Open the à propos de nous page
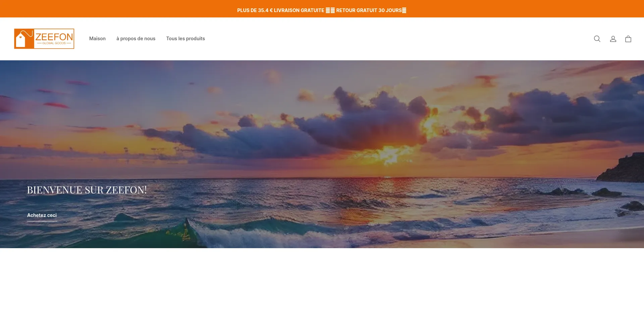This screenshot has height=333, width=644. [x=136, y=39]
